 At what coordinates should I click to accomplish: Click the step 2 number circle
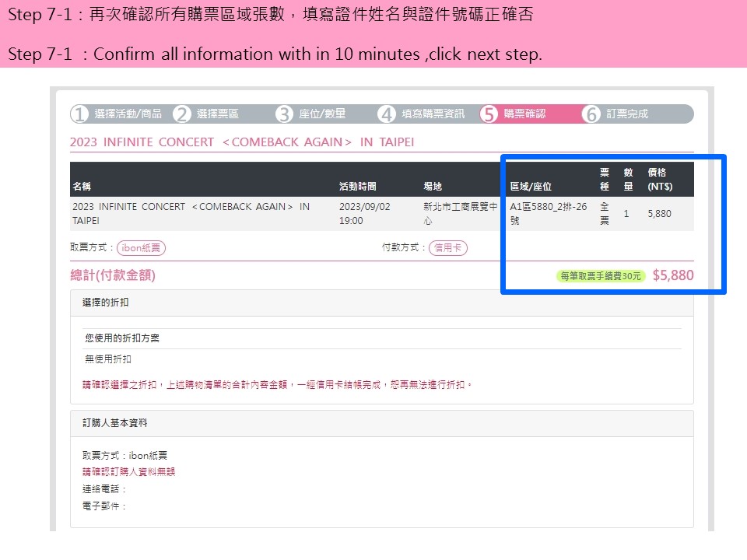pyautogui.click(x=181, y=114)
